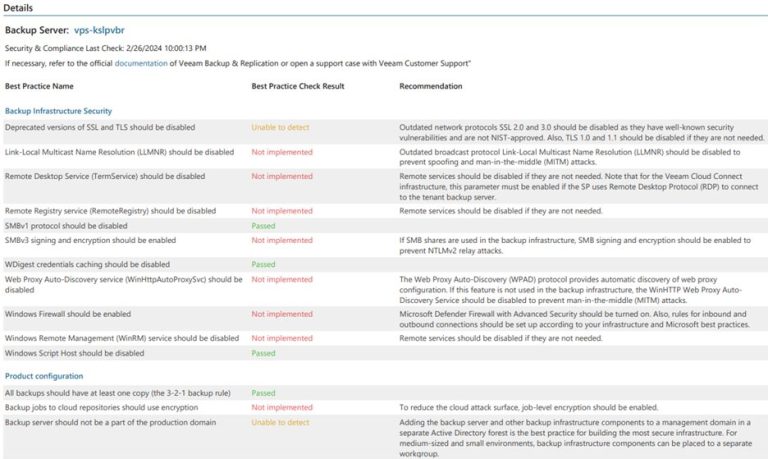This screenshot has height=459, width=768.
Task: Select the SMBv3 signing and encryption row
Action: point(89,240)
